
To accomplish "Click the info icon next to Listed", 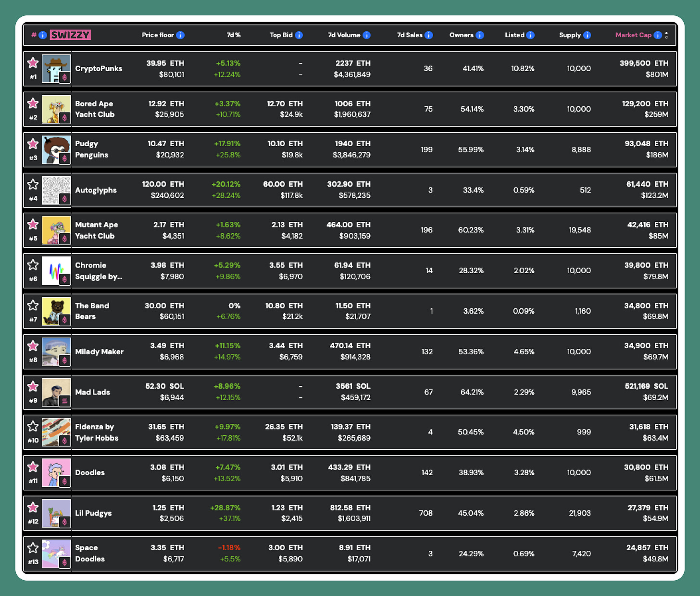I will coord(530,35).
